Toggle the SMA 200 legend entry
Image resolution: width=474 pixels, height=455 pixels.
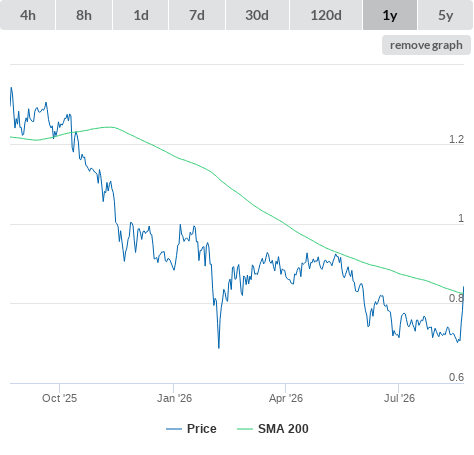click(273, 429)
